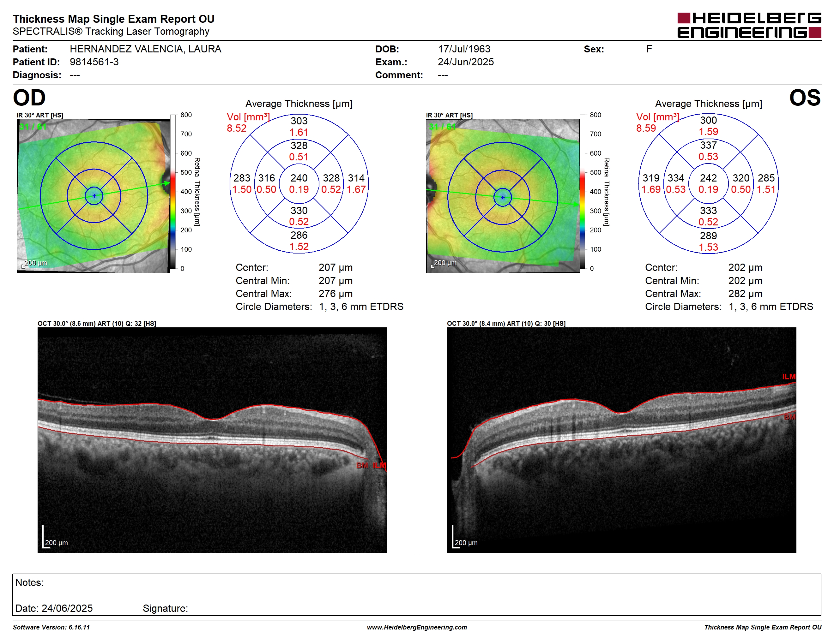Select the OS OCT B-scan image
The width and height of the screenshot is (834, 644).
(x=621, y=440)
